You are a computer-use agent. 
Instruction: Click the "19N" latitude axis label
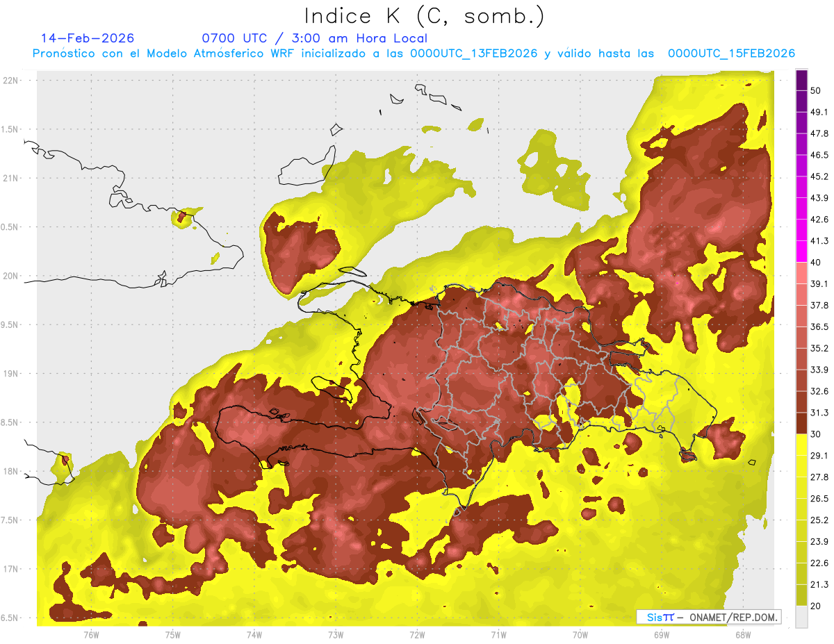tap(12, 374)
